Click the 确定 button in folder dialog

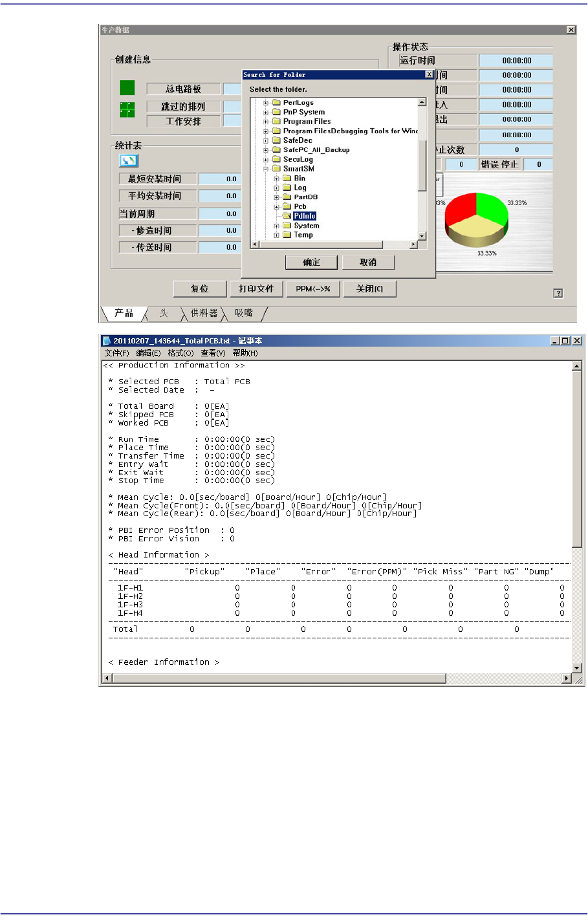pyautogui.click(x=312, y=262)
